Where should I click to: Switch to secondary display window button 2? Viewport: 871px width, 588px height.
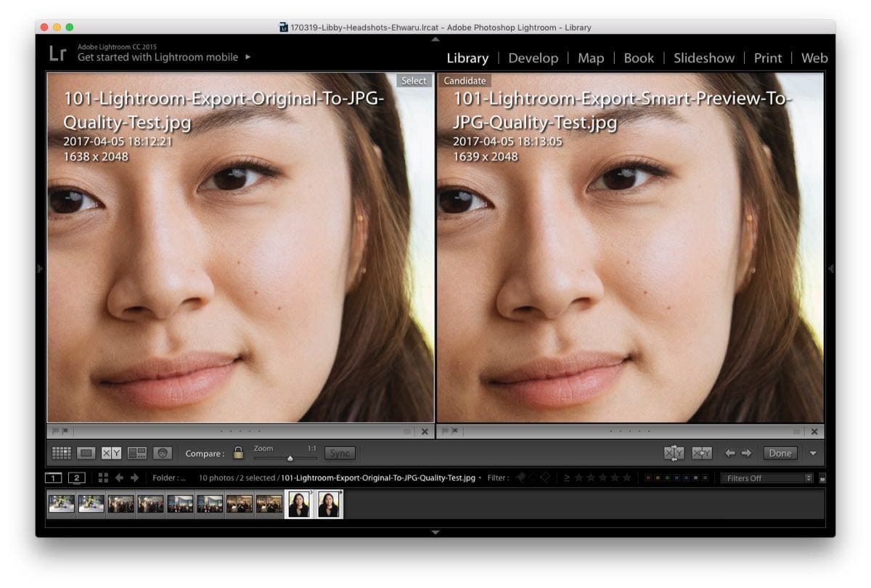[x=77, y=478]
